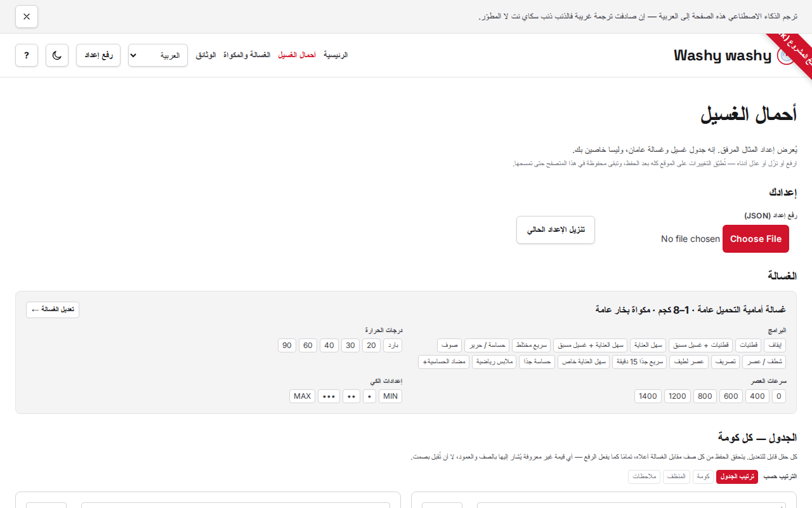Click the No file chosen label

click(690, 239)
